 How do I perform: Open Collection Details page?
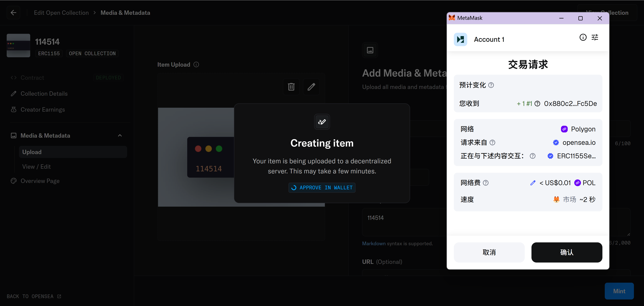[44, 93]
